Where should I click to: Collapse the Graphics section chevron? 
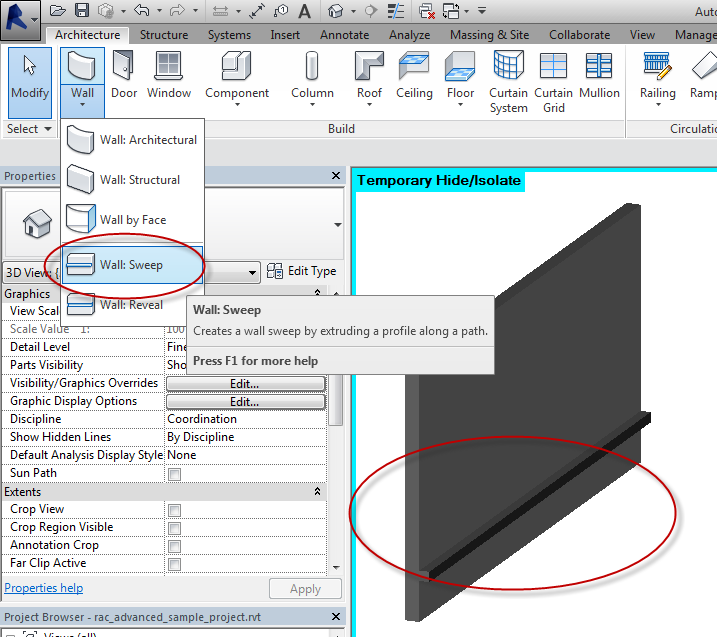tap(317, 292)
